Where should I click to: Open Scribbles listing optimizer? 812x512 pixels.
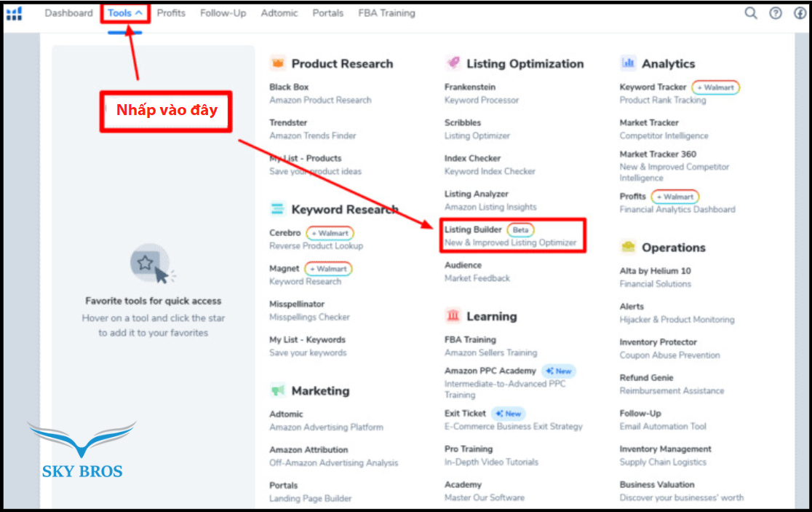tap(463, 122)
